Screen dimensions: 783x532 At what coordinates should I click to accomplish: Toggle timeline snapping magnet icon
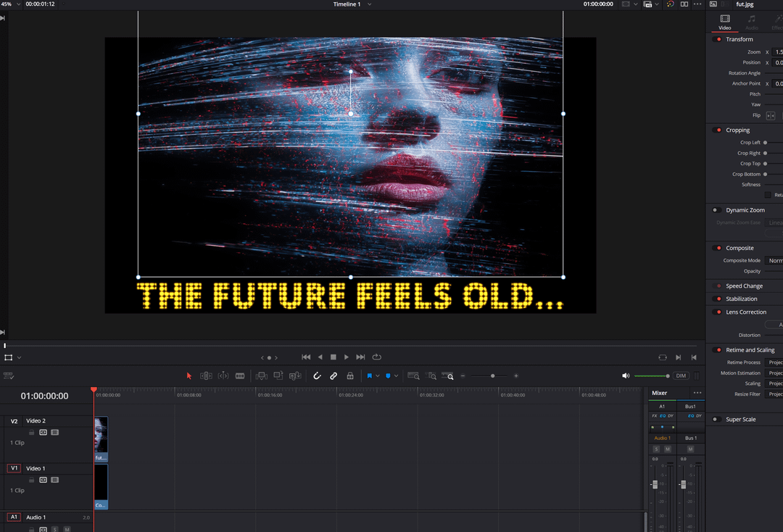[x=317, y=376]
